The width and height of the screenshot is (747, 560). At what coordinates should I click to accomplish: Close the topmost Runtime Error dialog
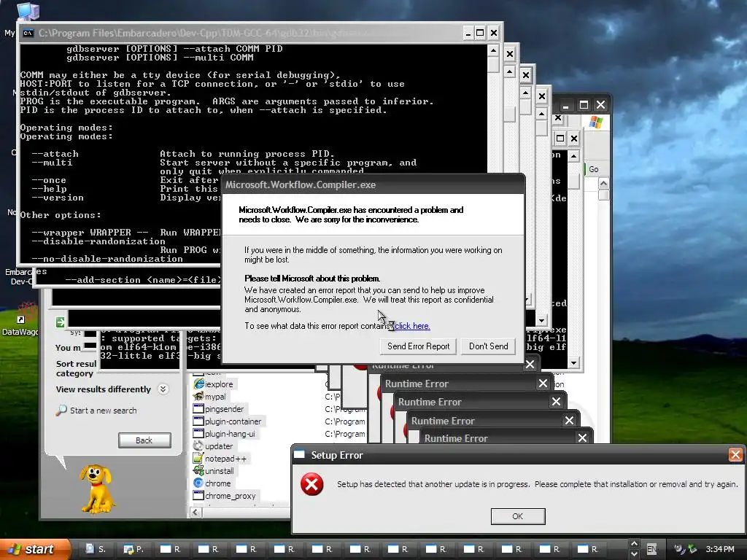tap(582, 438)
